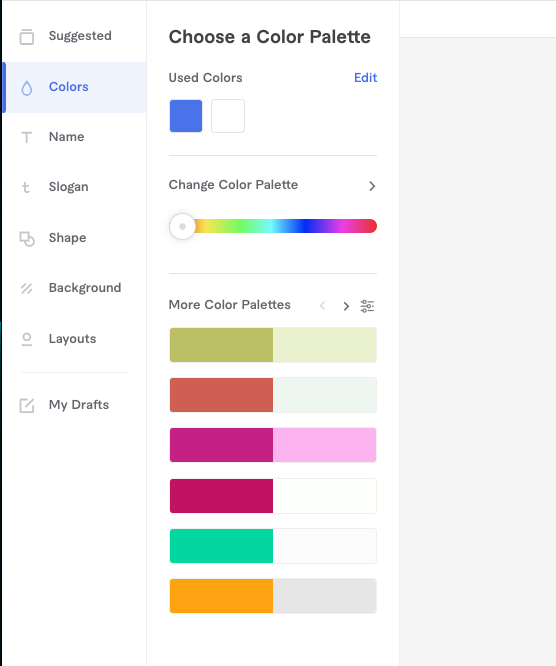The height and width of the screenshot is (666, 556).
Task: Choose the orange and gray palette
Action: coord(273,595)
